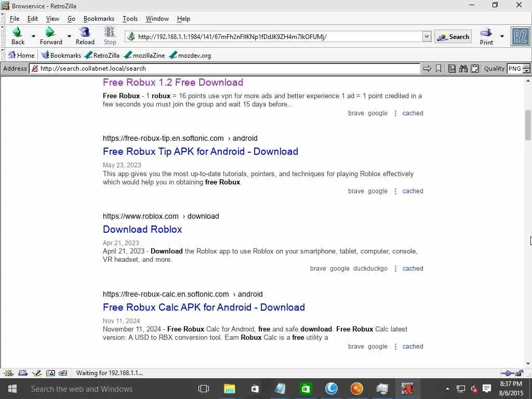Go back using the Back toolbar button
The height and width of the screenshot is (399, 532).
tap(18, 36)
